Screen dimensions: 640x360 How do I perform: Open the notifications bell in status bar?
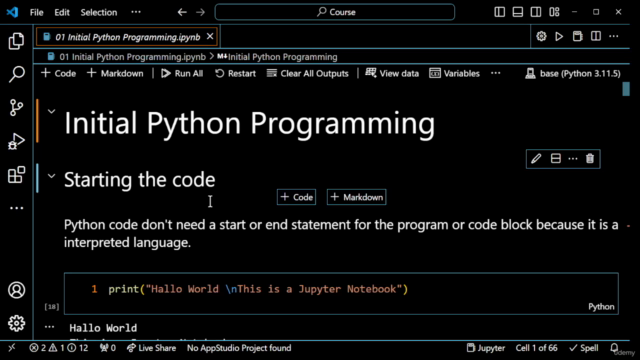[x=614, y=348]
